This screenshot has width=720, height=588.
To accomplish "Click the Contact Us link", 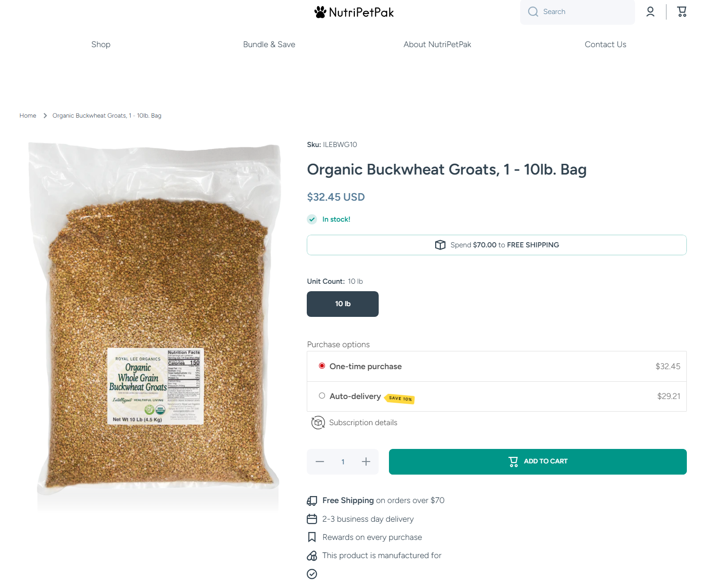I will click(605, 44).
